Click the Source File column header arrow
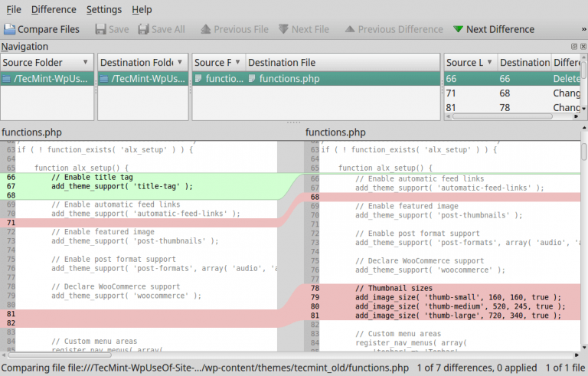The height and width of the screenshot is (376, 588). (x=237, y=62)
